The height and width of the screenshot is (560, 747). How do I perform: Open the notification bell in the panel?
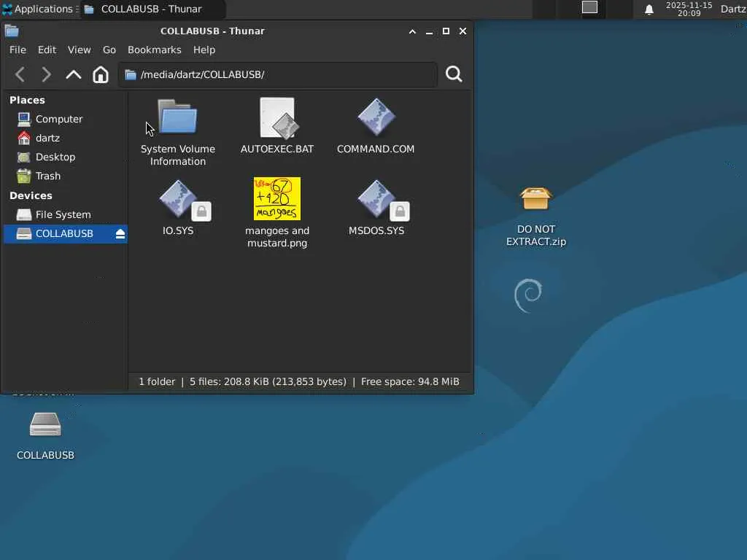coord(649,9)
